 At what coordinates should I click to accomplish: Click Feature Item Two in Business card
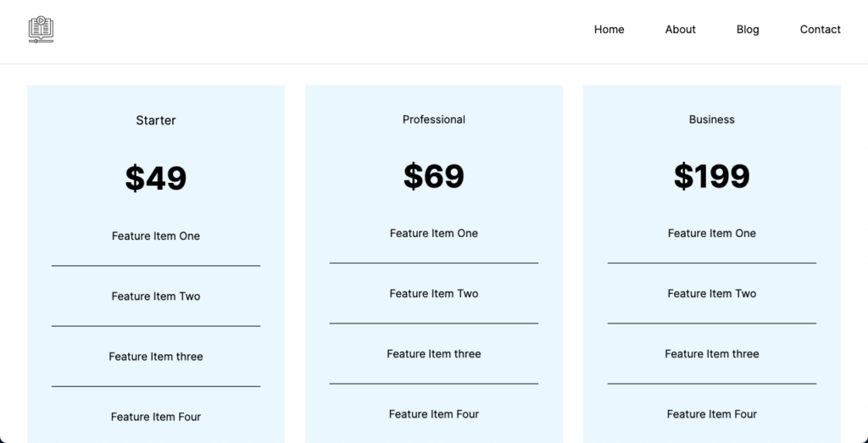712,294
